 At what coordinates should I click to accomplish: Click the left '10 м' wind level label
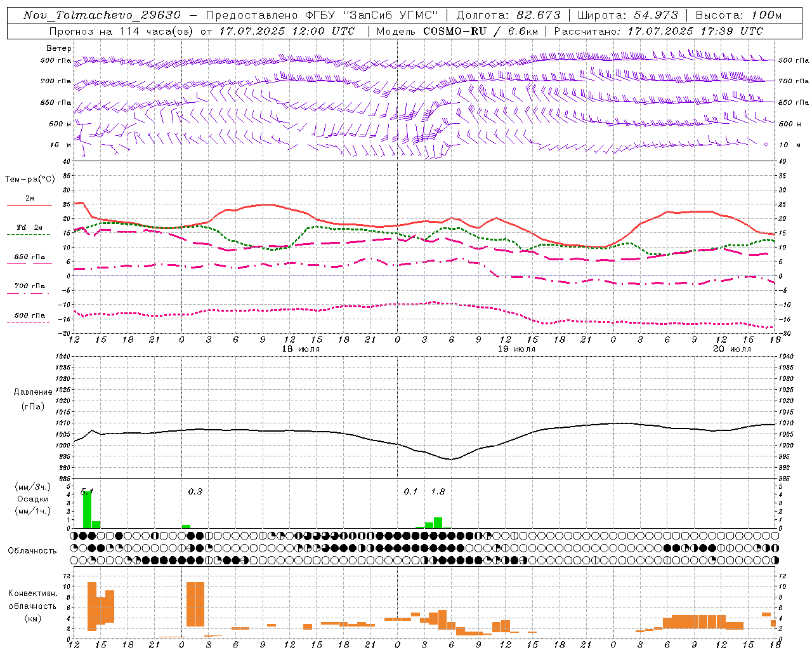point(60,145)
